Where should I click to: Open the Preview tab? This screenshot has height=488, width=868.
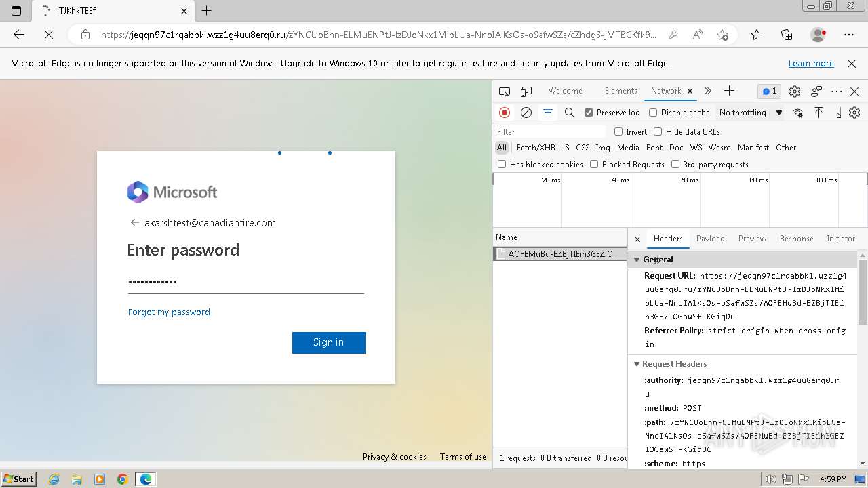pyautogui.click(x=752, y=239)
